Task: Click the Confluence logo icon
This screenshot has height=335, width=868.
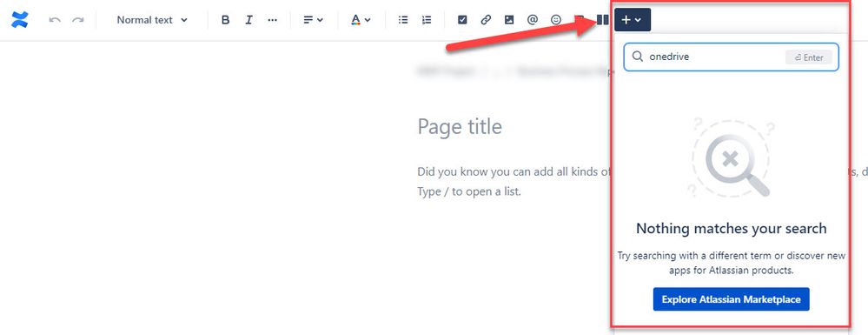Action: (x=19, y=20)
